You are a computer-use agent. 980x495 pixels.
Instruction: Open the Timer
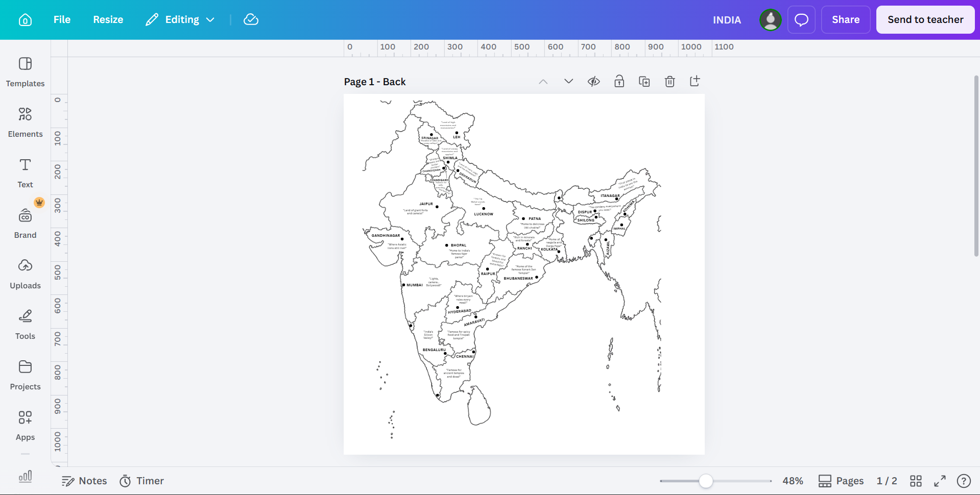click(141, 481)
